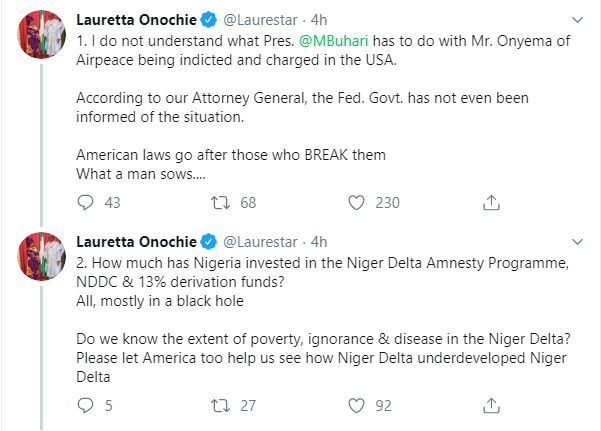Open the second tweet's 4h timestamp
The image size is (601, 431).
coord(320,241)
